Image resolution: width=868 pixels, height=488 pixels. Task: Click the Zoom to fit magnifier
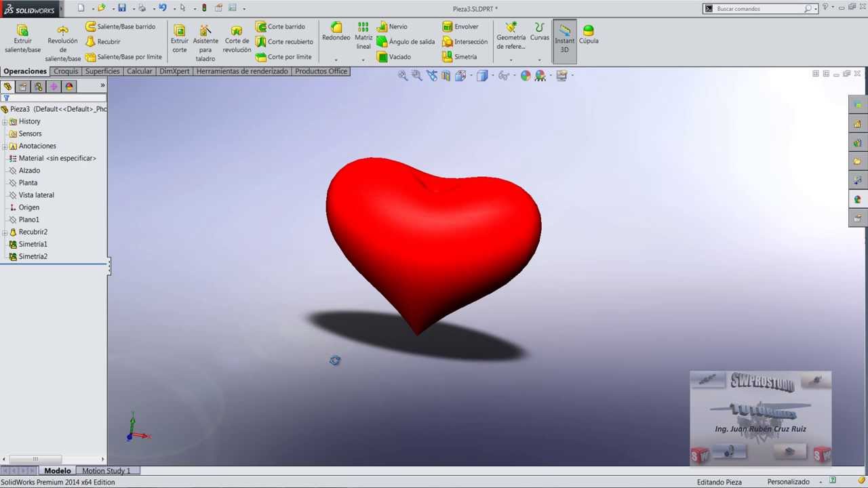(x=403, y=76)
